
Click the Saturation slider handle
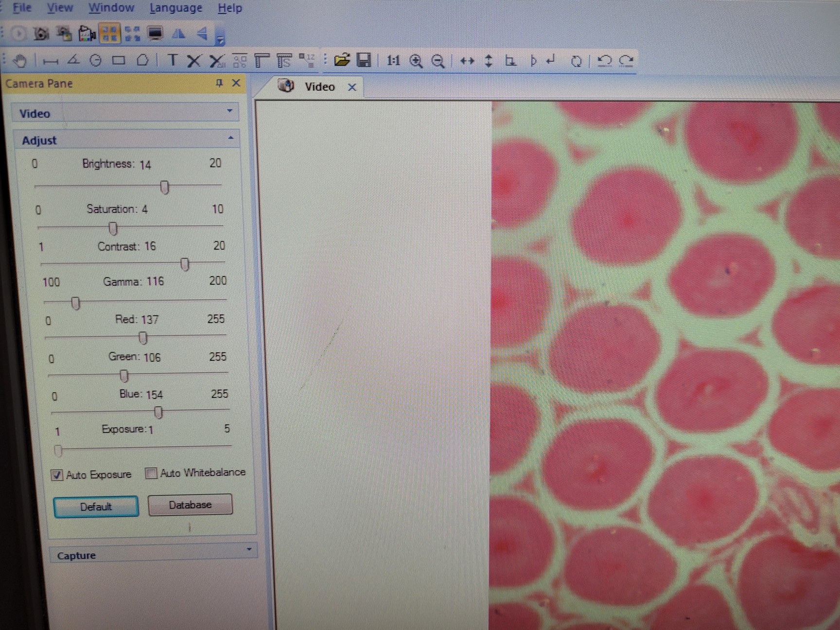click(113, 228)
